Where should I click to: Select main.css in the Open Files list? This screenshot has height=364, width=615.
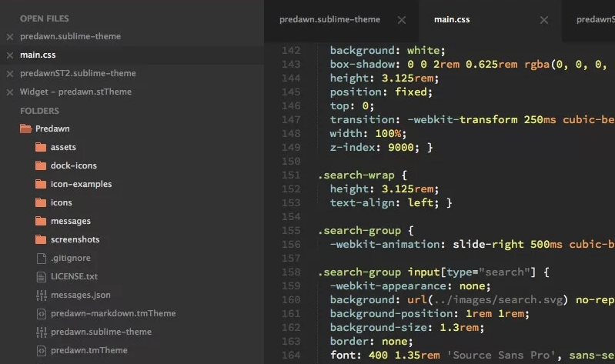38,55
